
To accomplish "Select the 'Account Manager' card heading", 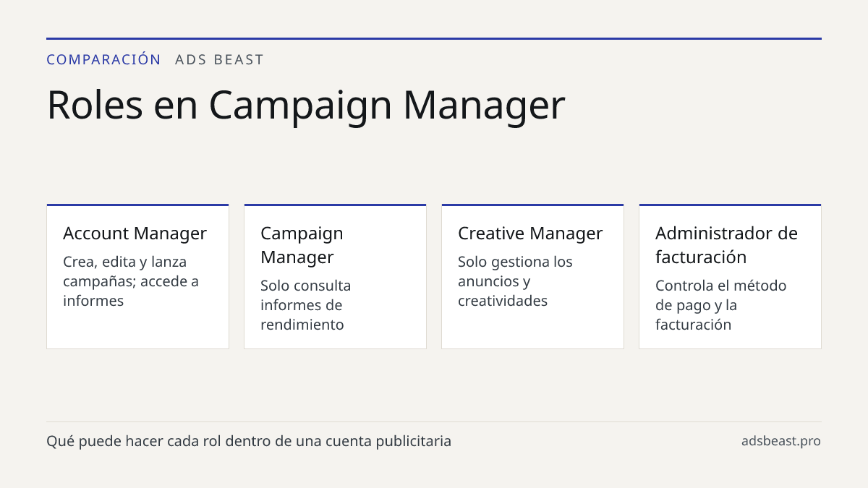I will click(135, 233).
